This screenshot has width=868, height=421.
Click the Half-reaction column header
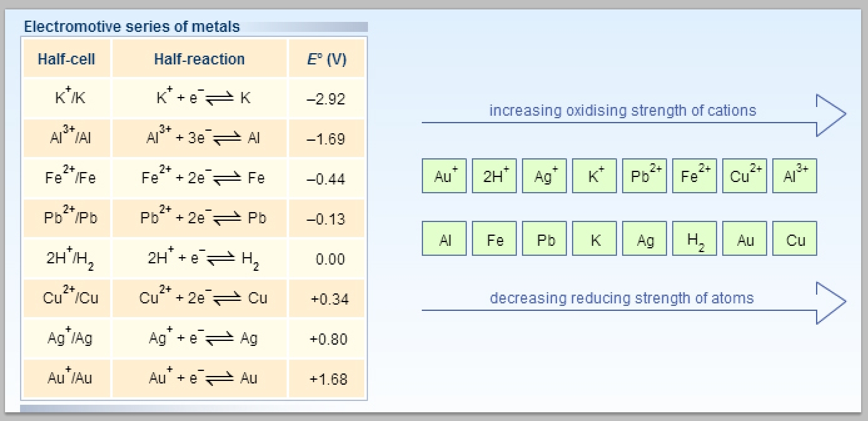[x=199, y=59]
